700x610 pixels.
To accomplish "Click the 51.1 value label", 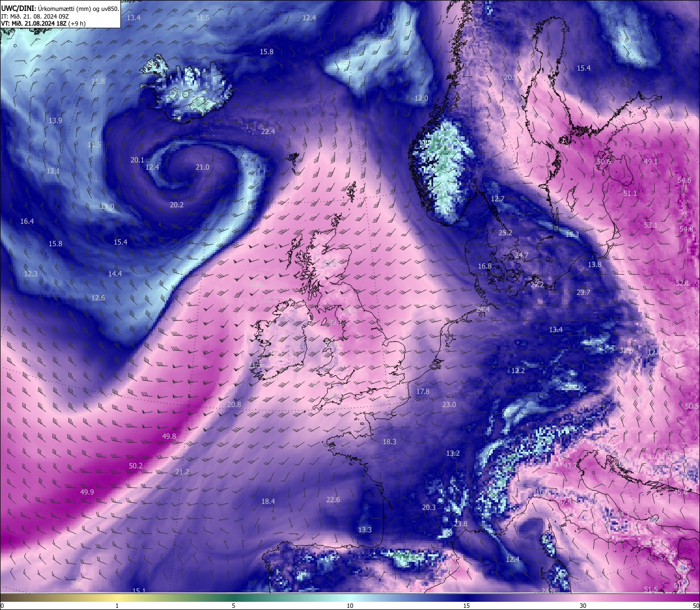I will [x=630, y=193].
